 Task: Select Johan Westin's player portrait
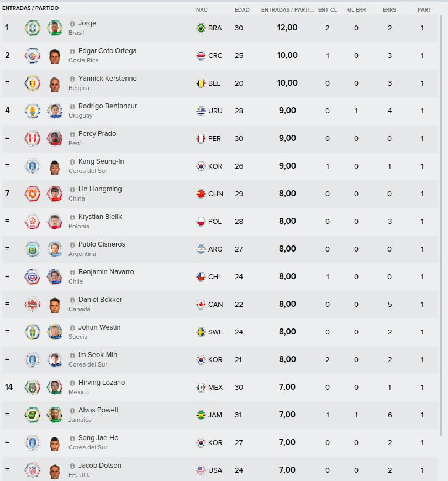coord(55,332)
